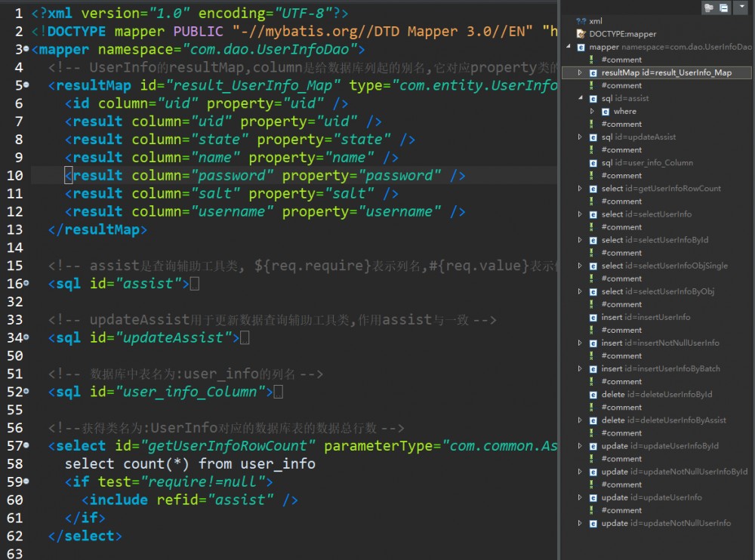Click the view options icon in structure toolbar

pyautogui.click(x=726, y=7)
